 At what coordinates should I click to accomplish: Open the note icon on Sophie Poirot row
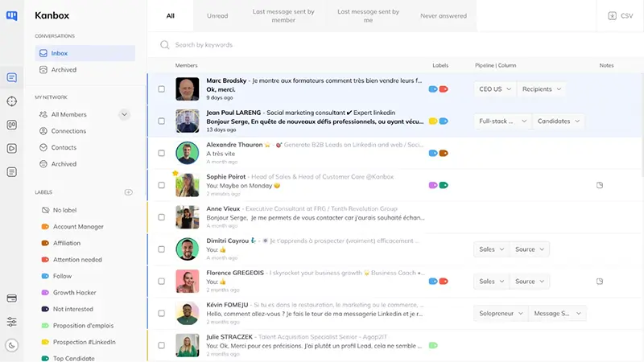599,185
